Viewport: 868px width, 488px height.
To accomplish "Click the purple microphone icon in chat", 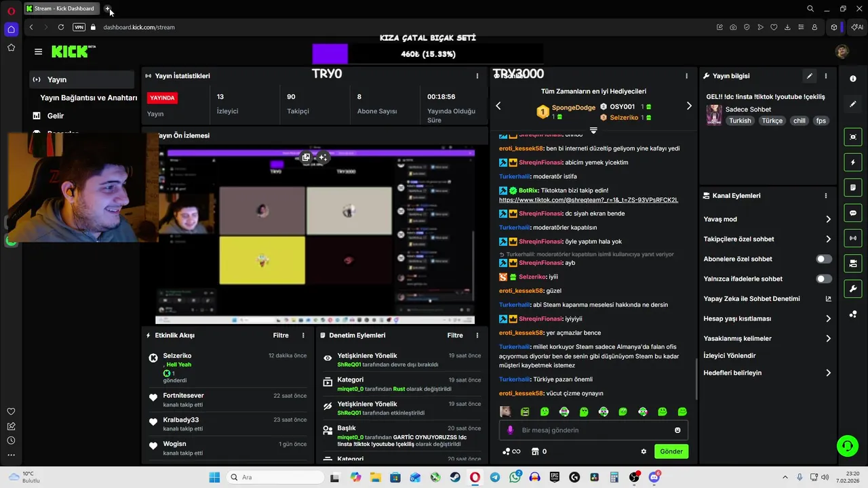I will click(510, 430).
